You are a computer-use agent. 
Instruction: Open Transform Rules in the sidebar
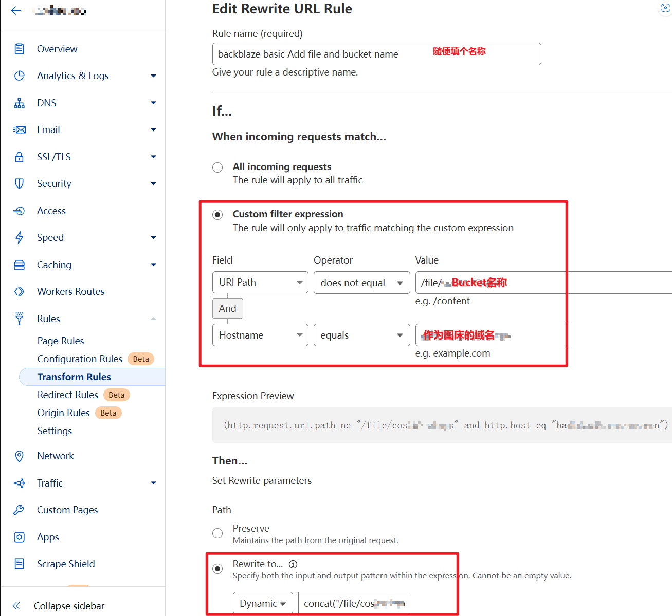coord(74,377)
